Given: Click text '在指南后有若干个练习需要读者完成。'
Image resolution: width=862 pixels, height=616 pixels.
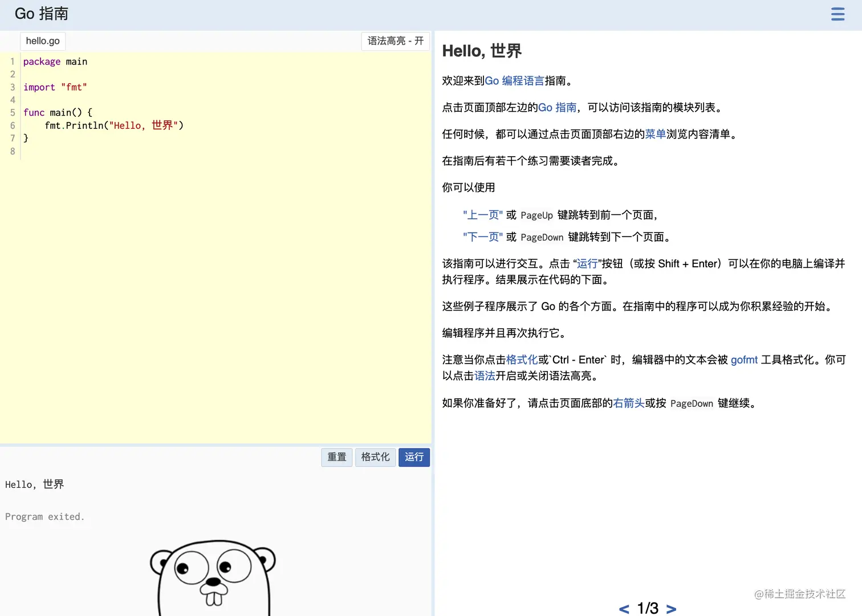Looking at the screenshot, I should click(531, 161).
